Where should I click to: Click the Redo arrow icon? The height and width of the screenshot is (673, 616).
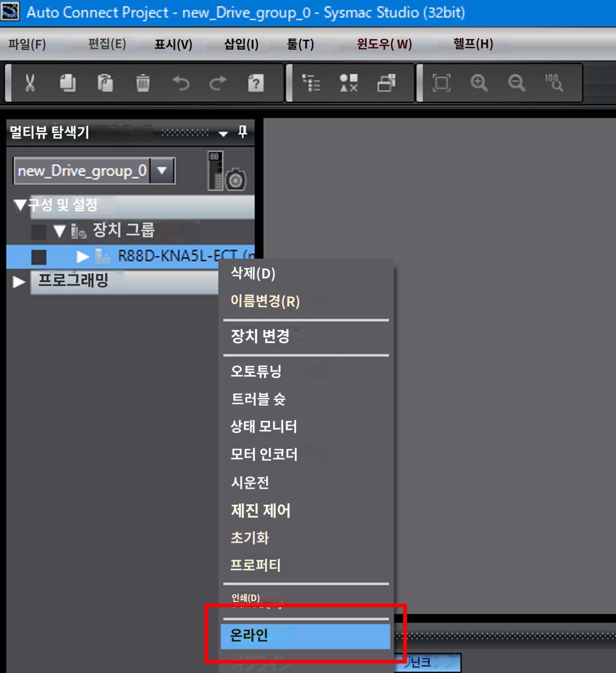coord(218,83)
